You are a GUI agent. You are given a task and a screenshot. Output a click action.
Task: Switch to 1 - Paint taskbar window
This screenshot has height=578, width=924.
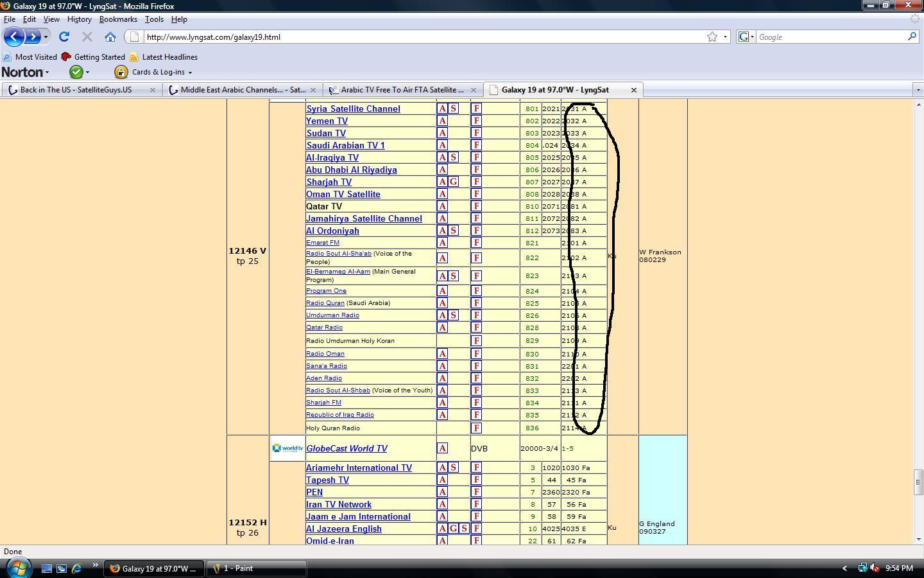(x=256, y=568)
